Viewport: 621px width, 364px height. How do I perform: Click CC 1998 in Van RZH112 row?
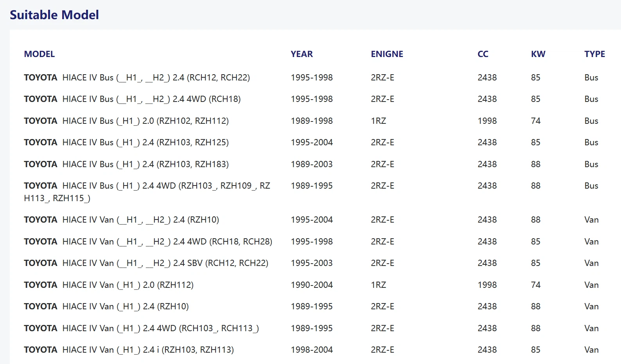(487, 285)
